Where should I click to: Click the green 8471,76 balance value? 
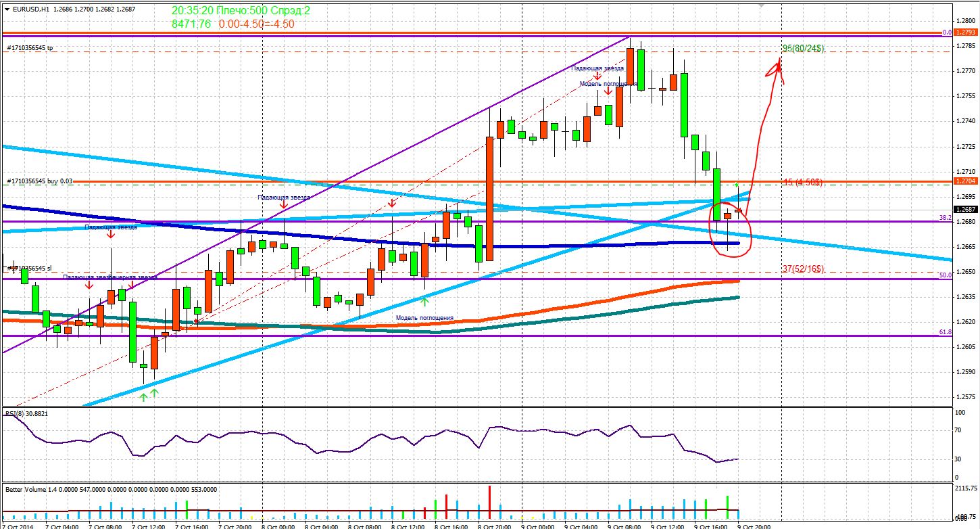click(191, 24)
